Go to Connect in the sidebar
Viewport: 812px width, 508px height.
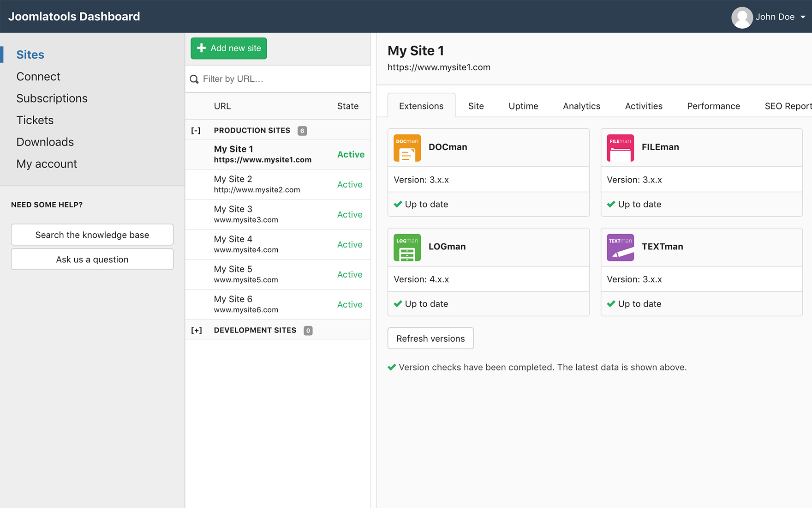pos(38,76)
